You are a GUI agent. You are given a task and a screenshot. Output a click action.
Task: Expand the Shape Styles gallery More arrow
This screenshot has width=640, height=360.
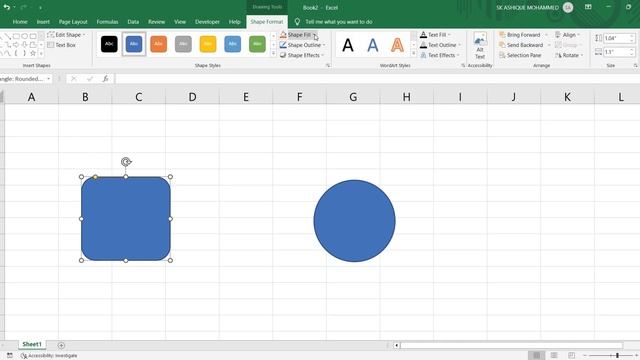click(x=273, y=53)
